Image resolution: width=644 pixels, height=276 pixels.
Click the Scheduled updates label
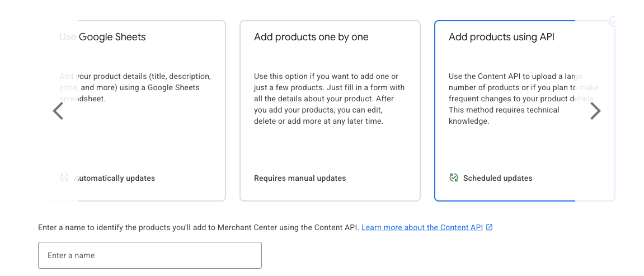coord(498,178)
